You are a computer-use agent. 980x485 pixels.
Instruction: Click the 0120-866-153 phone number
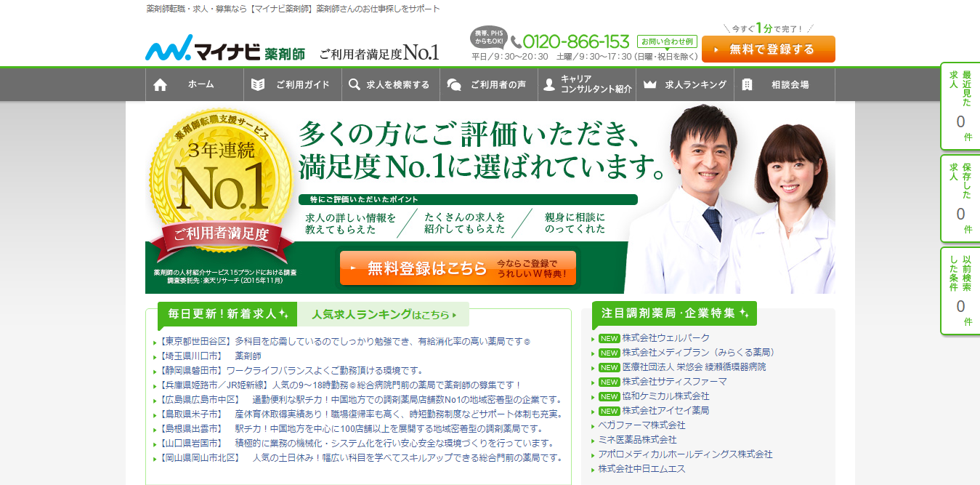(576, 41)
